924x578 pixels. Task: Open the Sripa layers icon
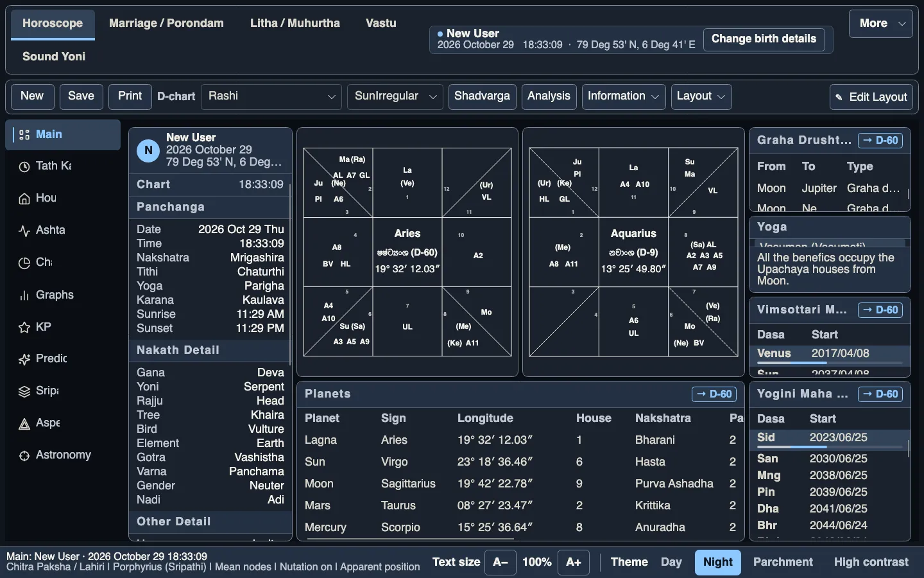(x=24, y=391)
